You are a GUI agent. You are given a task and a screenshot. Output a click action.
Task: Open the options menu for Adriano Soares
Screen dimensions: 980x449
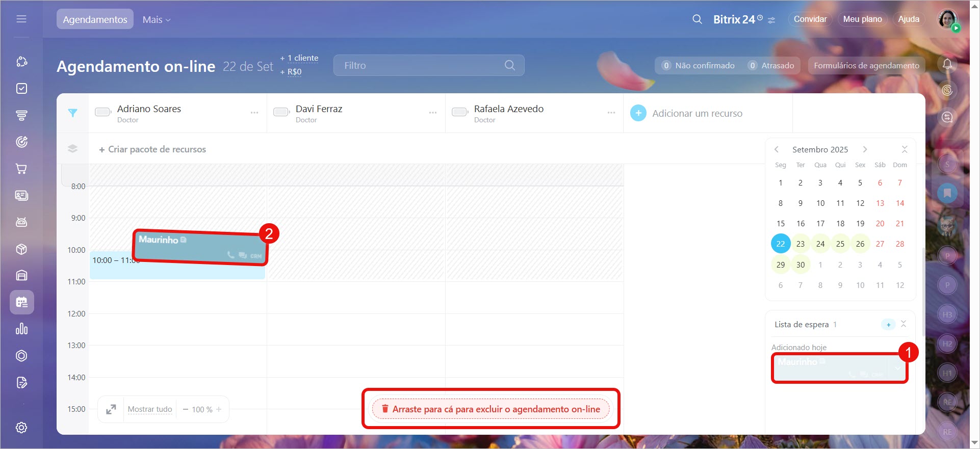[x=254, y=113]
